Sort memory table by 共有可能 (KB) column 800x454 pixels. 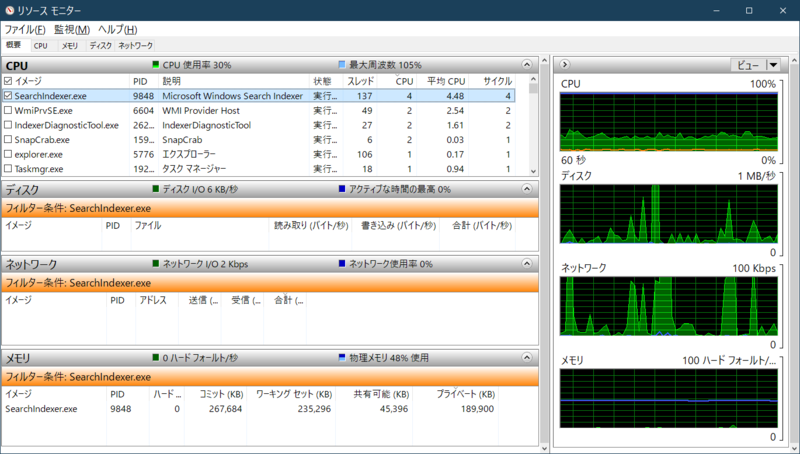pos(381,394)
